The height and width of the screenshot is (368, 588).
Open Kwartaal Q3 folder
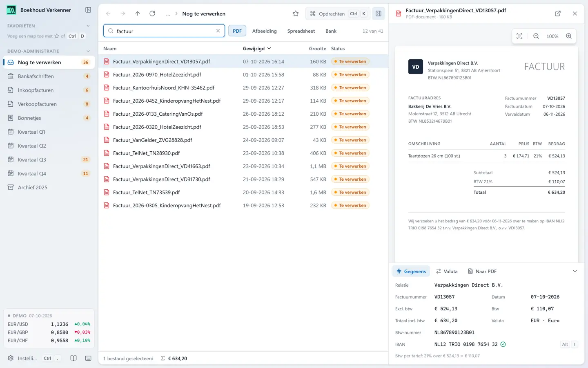tap(49, 159)
